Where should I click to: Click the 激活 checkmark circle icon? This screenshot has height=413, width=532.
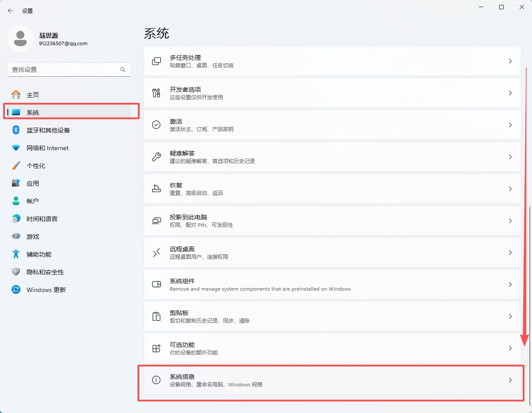pyautogui.click(x=156, y=125)
